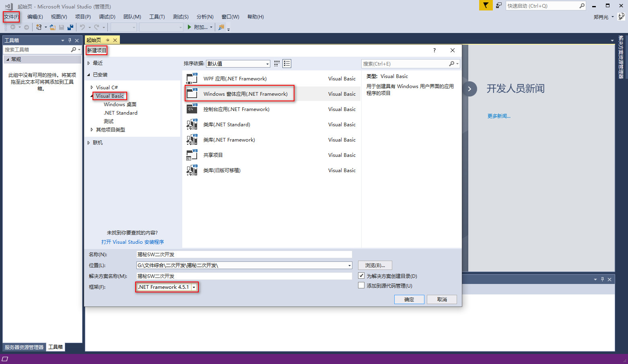This screenshot has height=364, width=628.
Task: Open the send feedback icon
Action: pos(499,6)
